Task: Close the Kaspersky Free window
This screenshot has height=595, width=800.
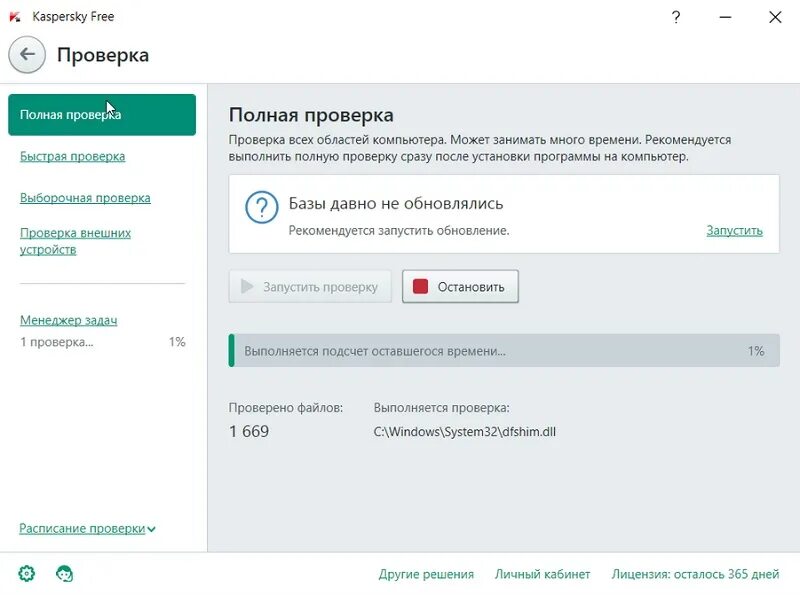Action: (775, 17)
